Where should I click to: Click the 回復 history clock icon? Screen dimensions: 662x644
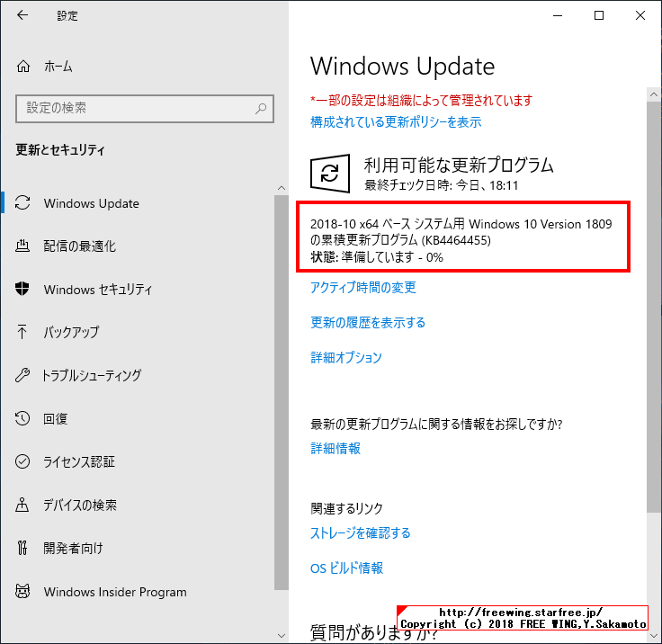(x=22, y=418)
